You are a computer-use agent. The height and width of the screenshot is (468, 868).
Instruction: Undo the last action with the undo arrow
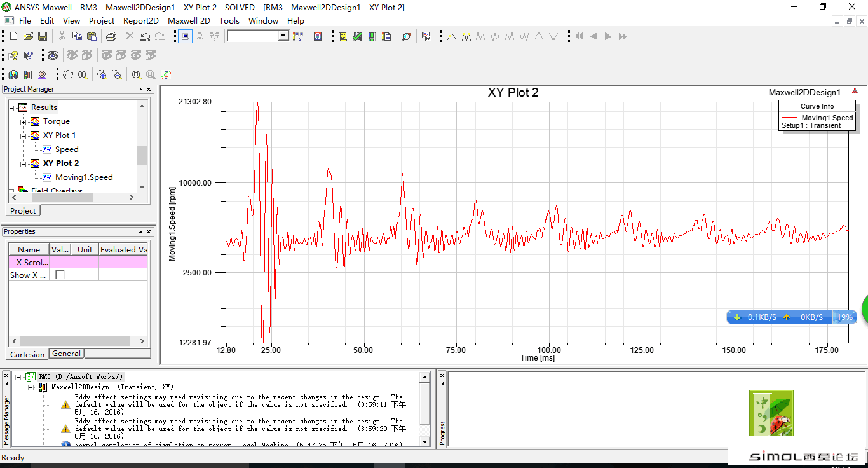(145, 36)
